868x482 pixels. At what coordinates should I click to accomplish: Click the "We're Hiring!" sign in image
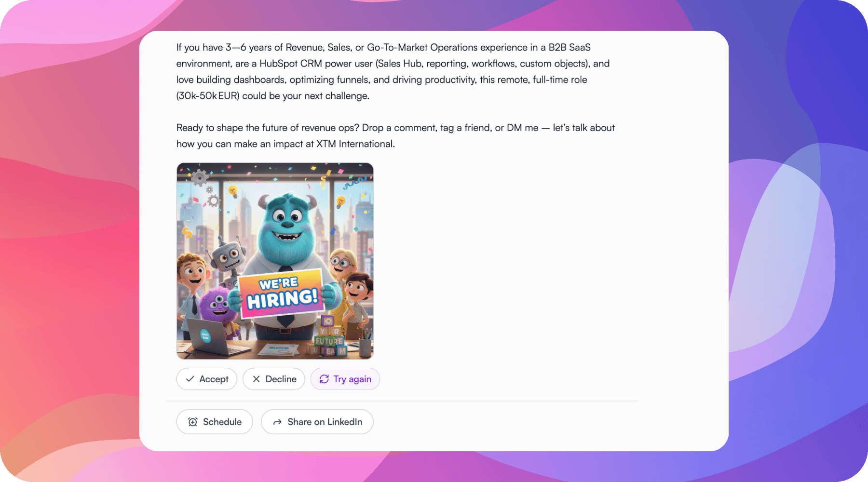(282, 293)
